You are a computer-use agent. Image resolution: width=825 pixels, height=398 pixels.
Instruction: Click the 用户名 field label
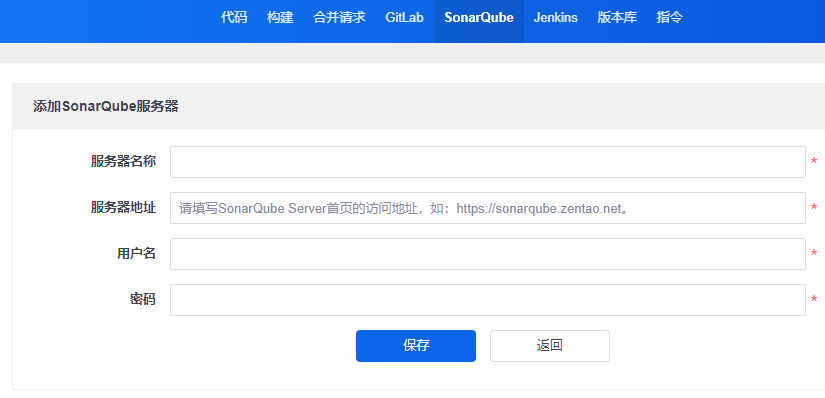coord(136,253)
